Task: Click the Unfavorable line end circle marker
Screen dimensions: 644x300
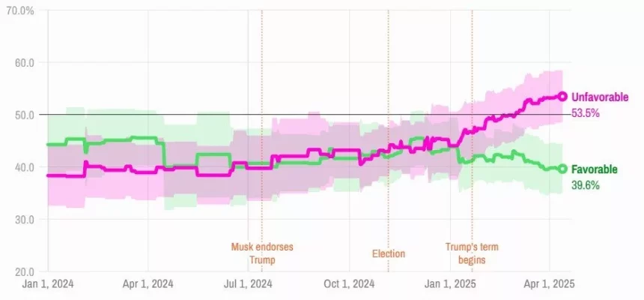Action: tap(562, 97)
